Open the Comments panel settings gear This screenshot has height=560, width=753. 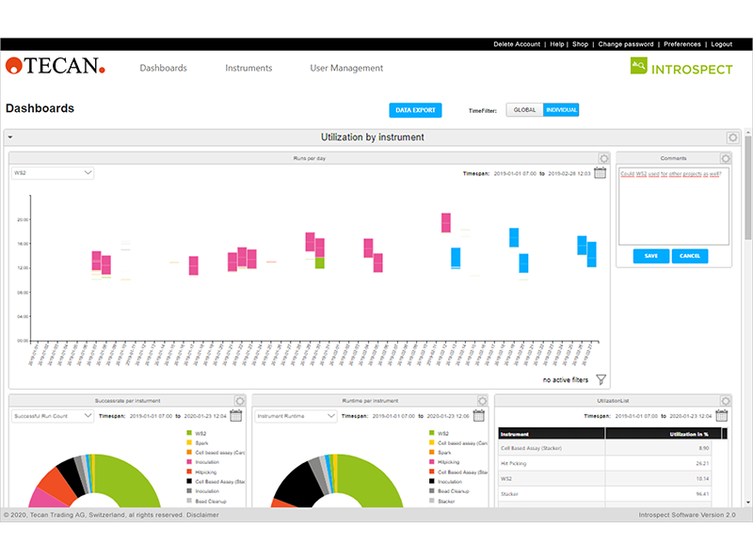(725, 158)
